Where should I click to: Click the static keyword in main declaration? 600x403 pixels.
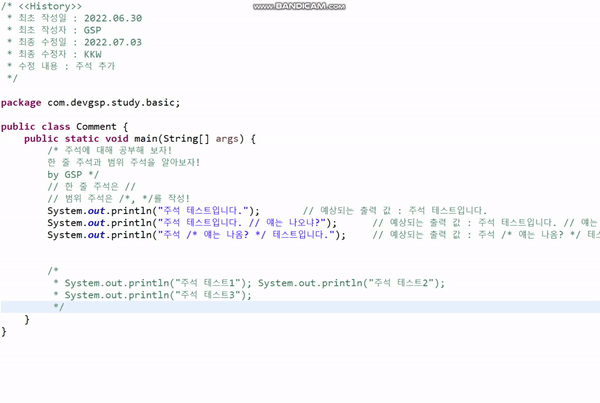tap(82, 139)
